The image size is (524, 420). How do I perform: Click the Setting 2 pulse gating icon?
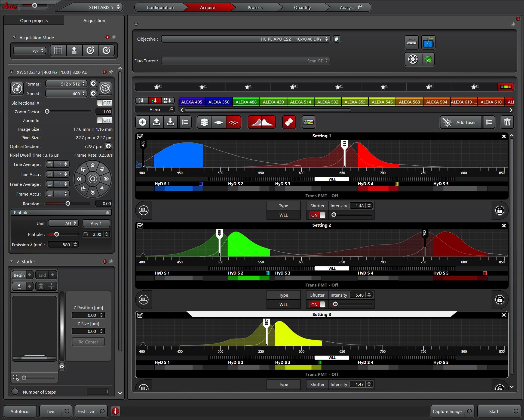click(x=144, y=300)
